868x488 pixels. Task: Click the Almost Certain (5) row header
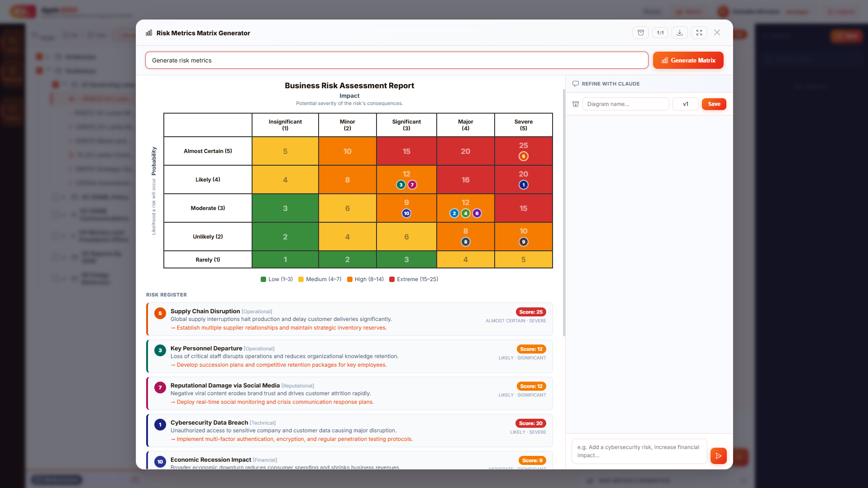point(208,151)
